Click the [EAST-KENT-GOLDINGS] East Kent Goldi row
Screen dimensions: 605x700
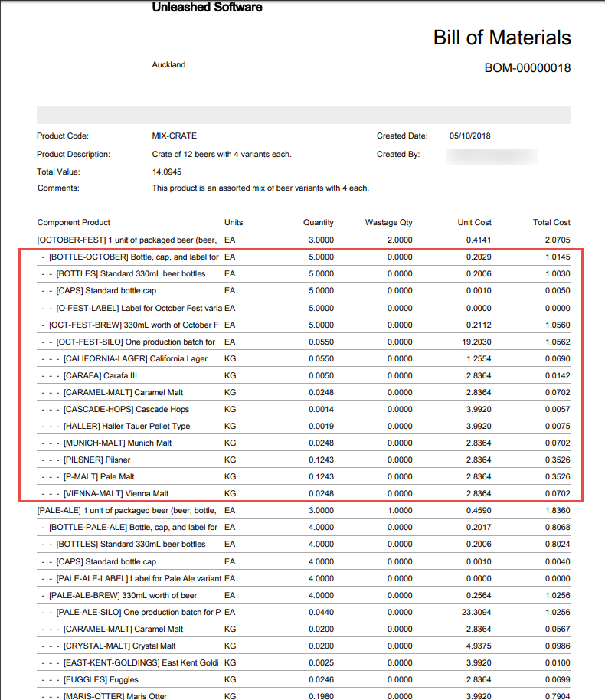[x=303, y=663]
